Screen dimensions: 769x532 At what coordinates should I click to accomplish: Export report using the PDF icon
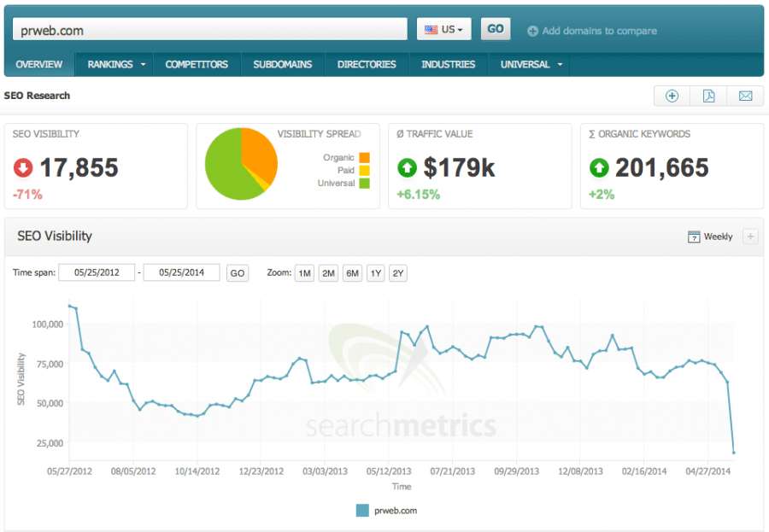(708, 96)
